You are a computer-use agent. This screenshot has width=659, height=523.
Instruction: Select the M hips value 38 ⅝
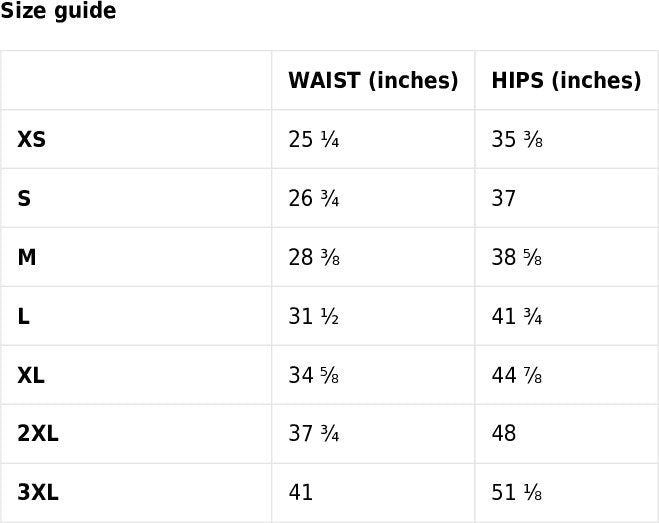click(x=517, y=258)
